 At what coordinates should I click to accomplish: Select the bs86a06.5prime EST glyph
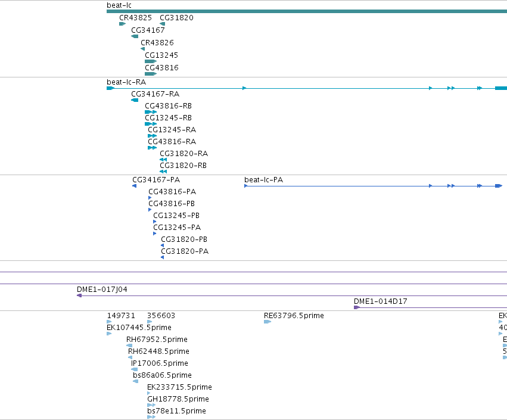tap(136, 381)
